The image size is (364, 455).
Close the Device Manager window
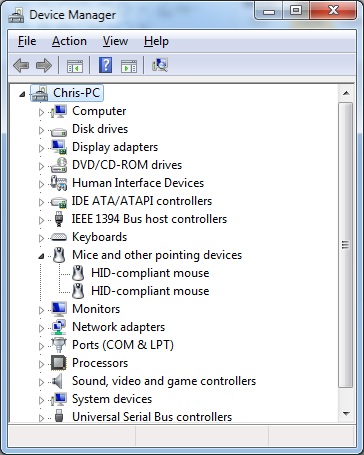click(x=333, y=11)
